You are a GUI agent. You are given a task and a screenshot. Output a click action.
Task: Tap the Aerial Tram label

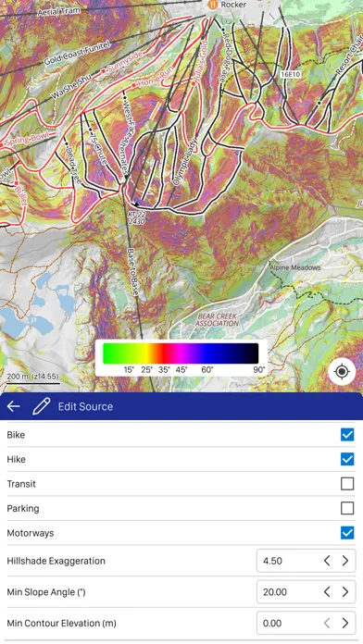(58, 11)
